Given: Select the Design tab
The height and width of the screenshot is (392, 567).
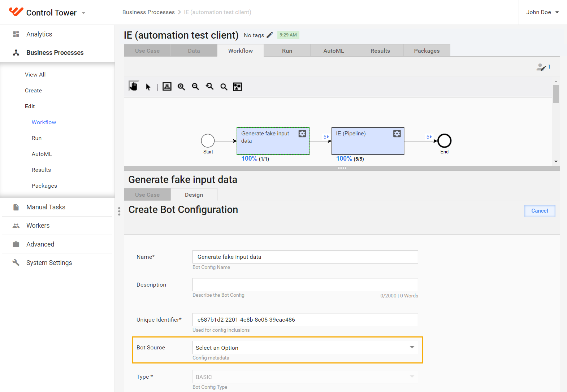Looking at the screenshot, I should pos(194,195).
